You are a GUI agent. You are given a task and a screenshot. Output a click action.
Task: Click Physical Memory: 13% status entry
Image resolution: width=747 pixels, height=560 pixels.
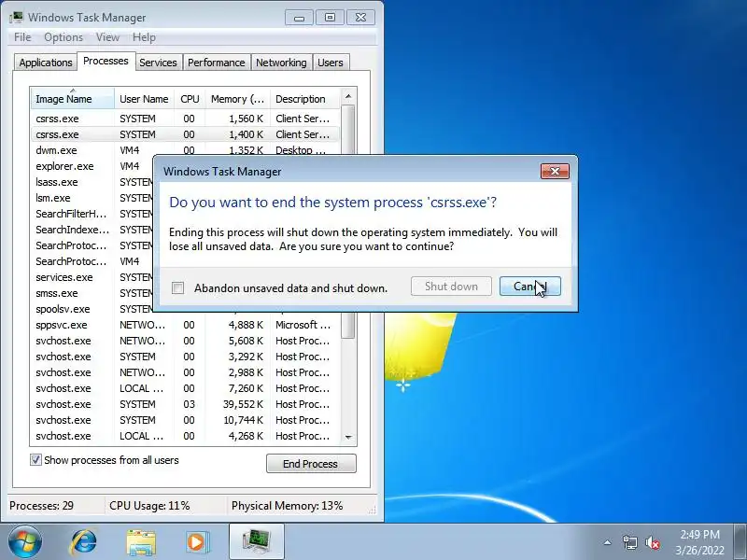(x=288, y=506)
